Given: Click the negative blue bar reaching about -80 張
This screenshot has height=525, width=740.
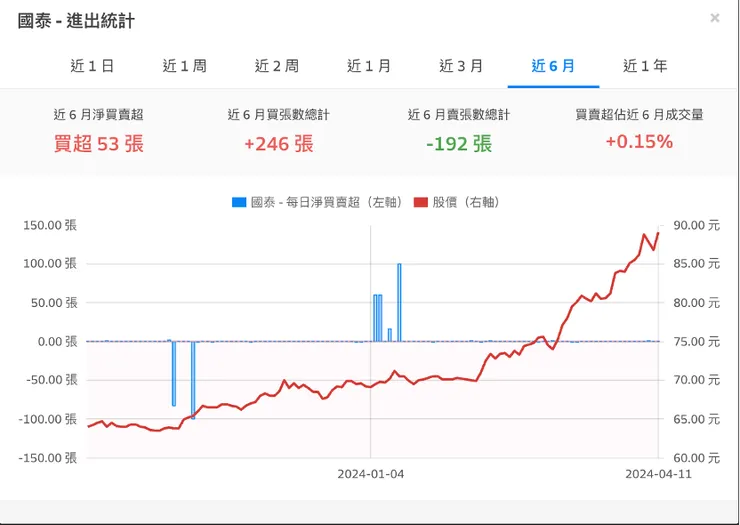Looking at the screenshot, I should point(174,373).
